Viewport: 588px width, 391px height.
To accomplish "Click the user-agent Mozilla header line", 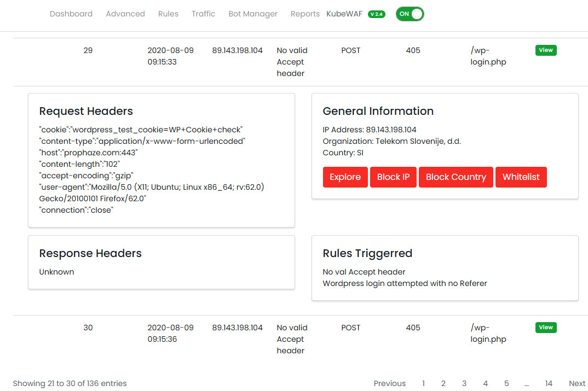I will [152, 192].
